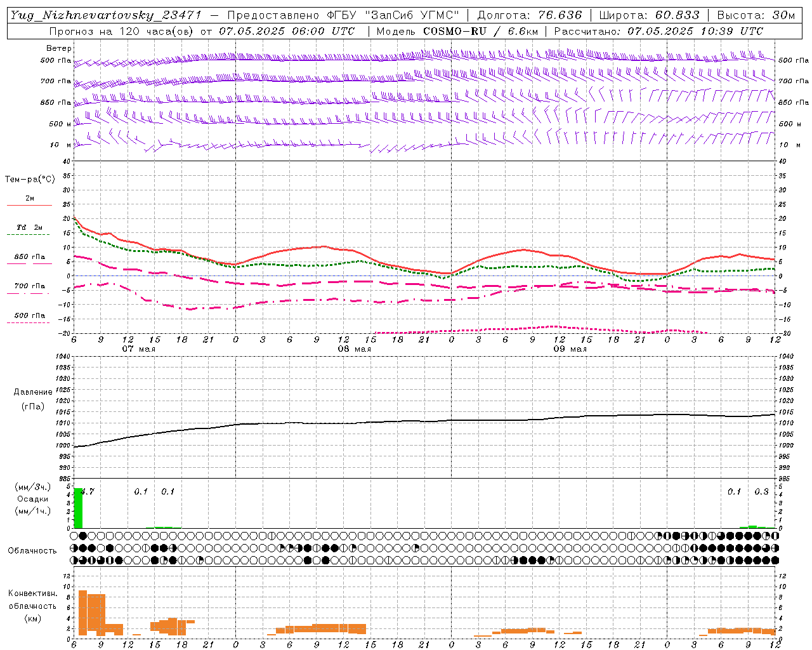Click the tall green 4.7 mm precipitation bar

pos(78,508)
